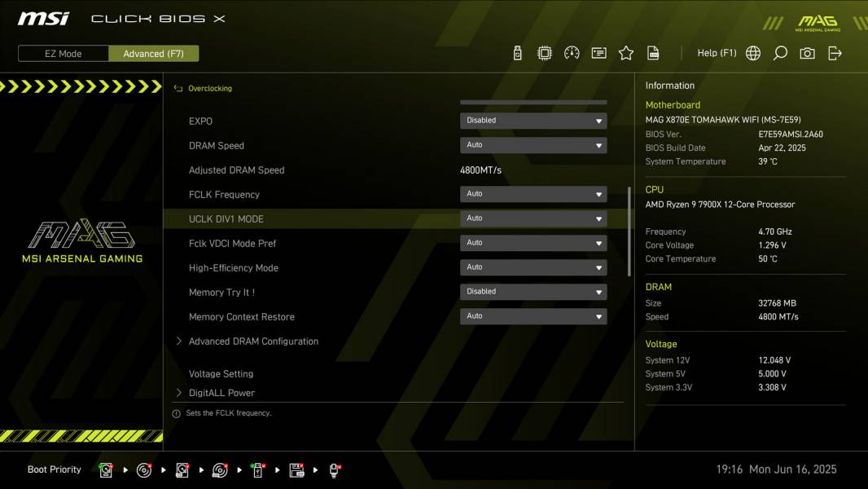The width and height of the screenshot is (868, 489).
Task: Open the FCLK Frequency dropdown
Action: click(533, 194)
